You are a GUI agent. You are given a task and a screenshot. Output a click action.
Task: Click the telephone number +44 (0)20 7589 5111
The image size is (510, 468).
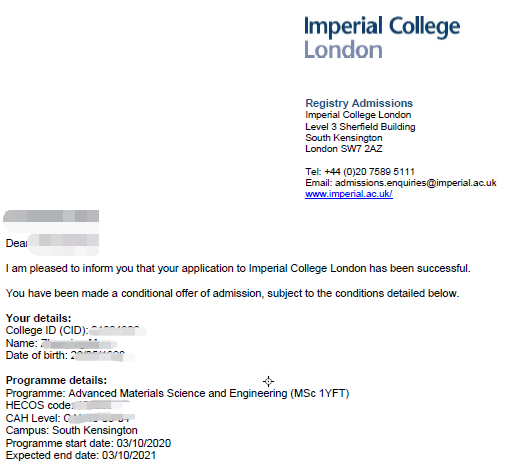pyautogui.click(x=369, y=172)
